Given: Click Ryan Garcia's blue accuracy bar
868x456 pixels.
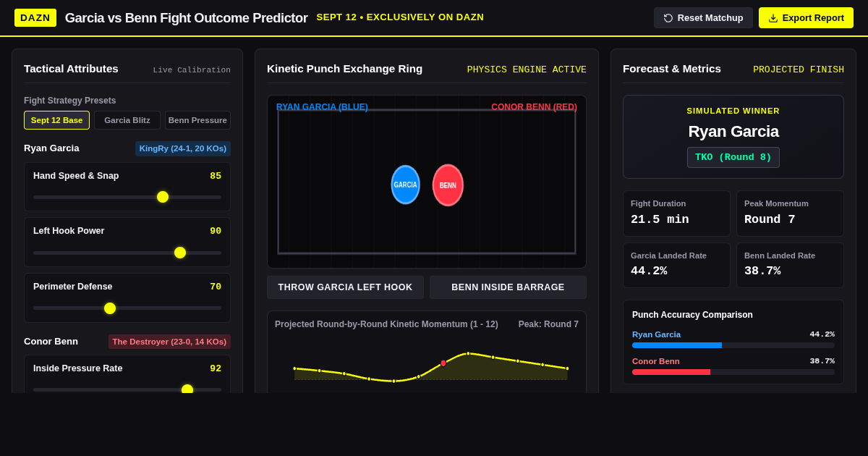Looking at the screenshot, I should click(677, 345).
